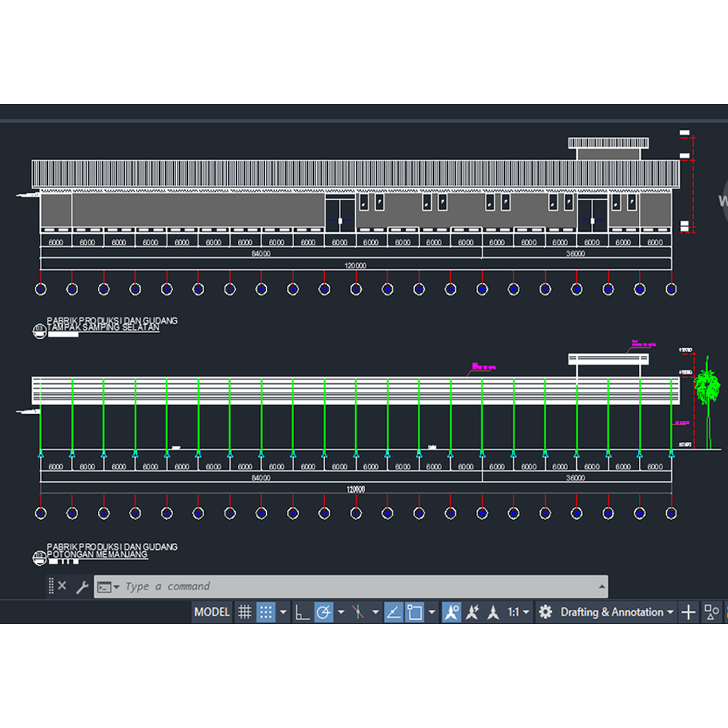Select the green palm tree block
The width and height of the screenshot is (728, 728).
point(707,402)
